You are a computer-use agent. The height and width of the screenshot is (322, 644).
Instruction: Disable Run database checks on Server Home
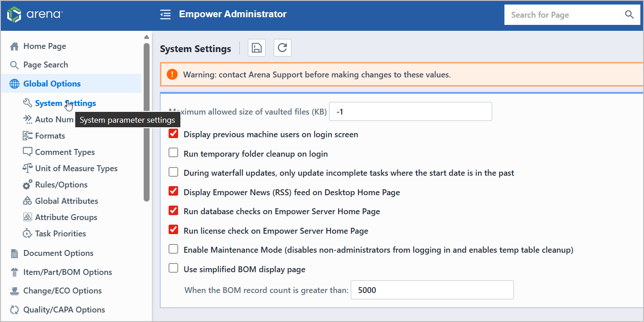pos(173,210)
